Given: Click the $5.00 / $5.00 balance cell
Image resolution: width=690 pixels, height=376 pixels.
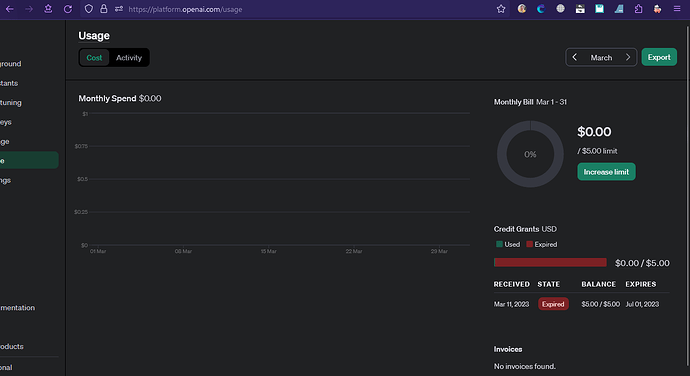Looking at the screenshot, I should point(600,304).
